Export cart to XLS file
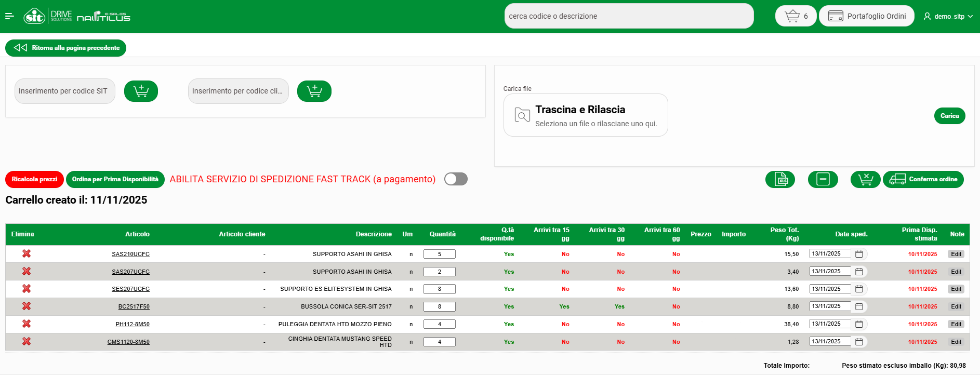 coord(780,179)
